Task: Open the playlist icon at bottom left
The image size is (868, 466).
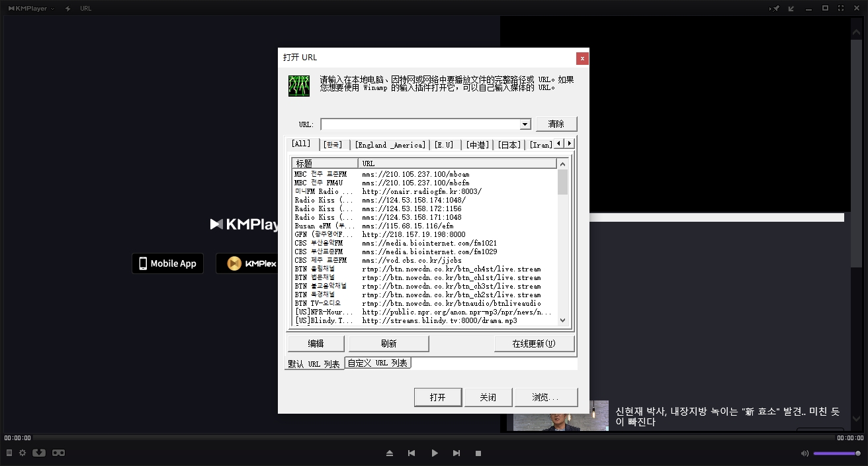Action: click(x=9, y=453)
